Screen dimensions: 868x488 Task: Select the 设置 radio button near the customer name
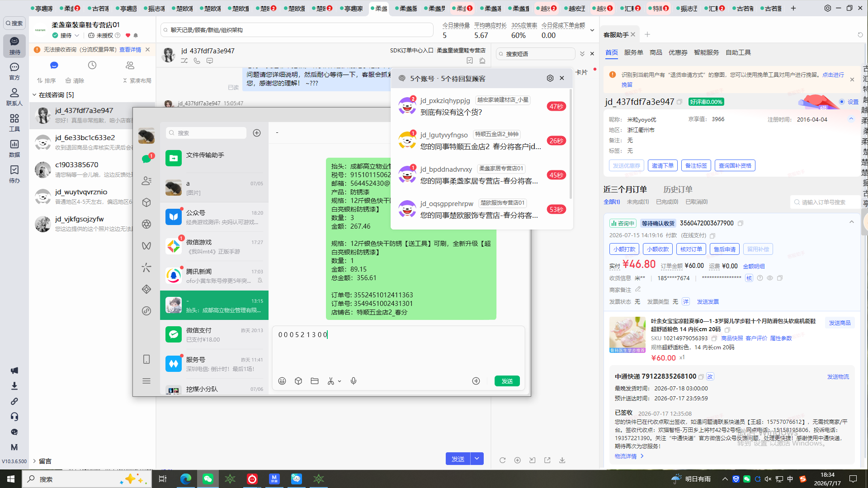tap(842, 102)
